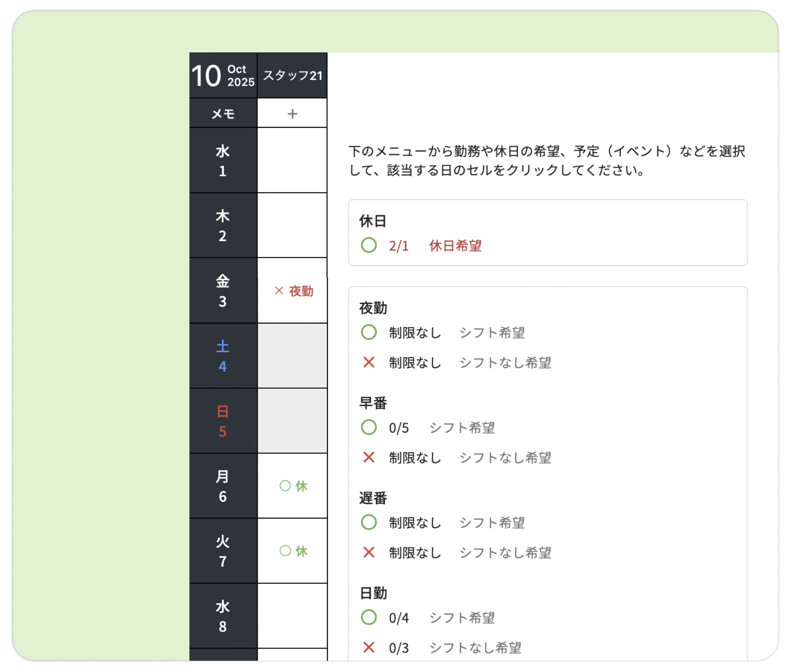Click the 遅番 section heading
This screenshot has width=790, height=672.
[373, 498]
